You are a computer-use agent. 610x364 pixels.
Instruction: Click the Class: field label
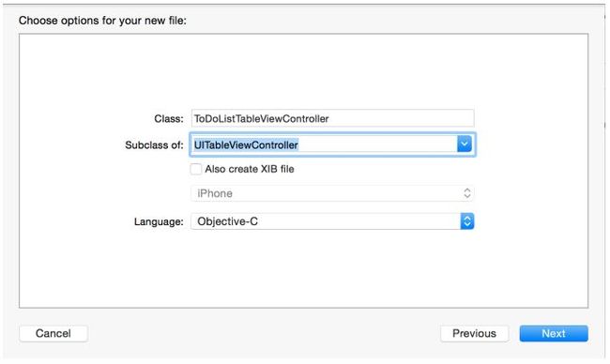[168, 118]
